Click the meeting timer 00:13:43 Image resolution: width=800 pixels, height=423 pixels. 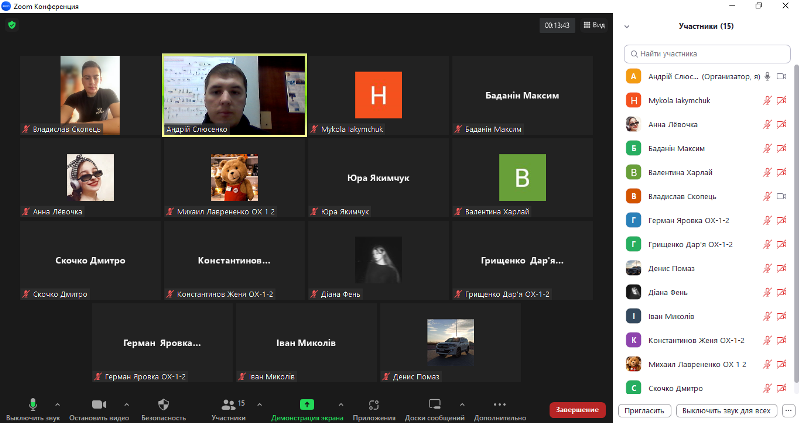(x=557, y=25)
